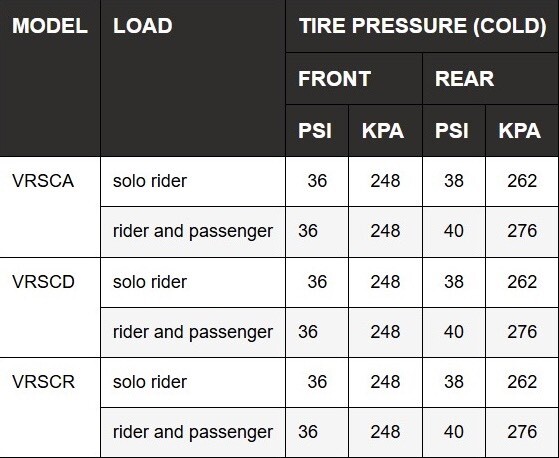The height and width of the screenshot is (458, 559).
Task: Select VRSCA solo rider load cell
Action: coord(193,181)
